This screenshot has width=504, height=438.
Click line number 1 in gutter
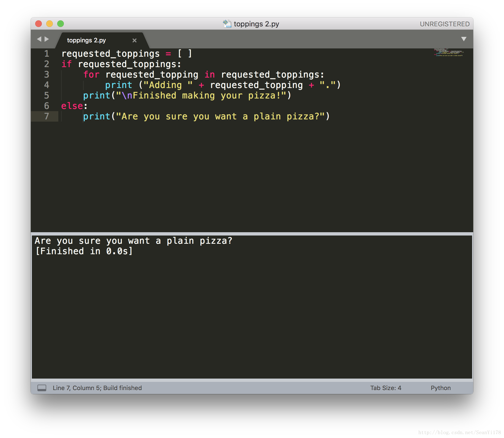(47, 54)
